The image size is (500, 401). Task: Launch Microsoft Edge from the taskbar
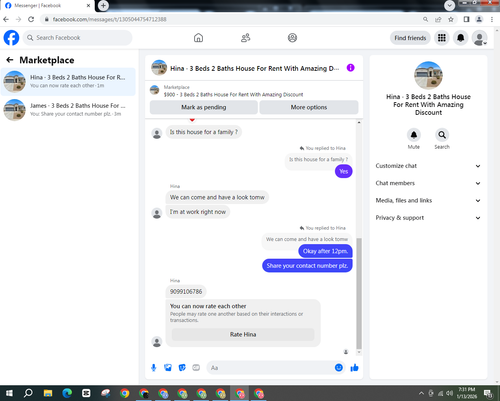pos(67,393)
